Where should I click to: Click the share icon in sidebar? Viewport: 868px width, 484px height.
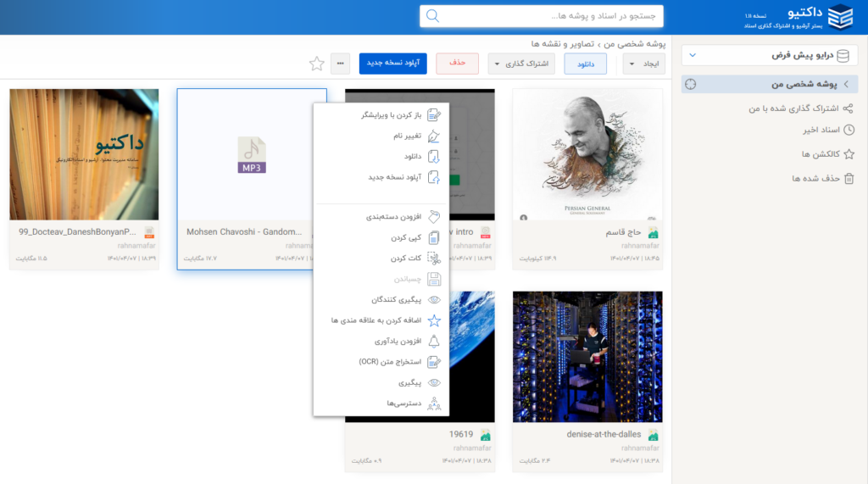tap(848, 108)
